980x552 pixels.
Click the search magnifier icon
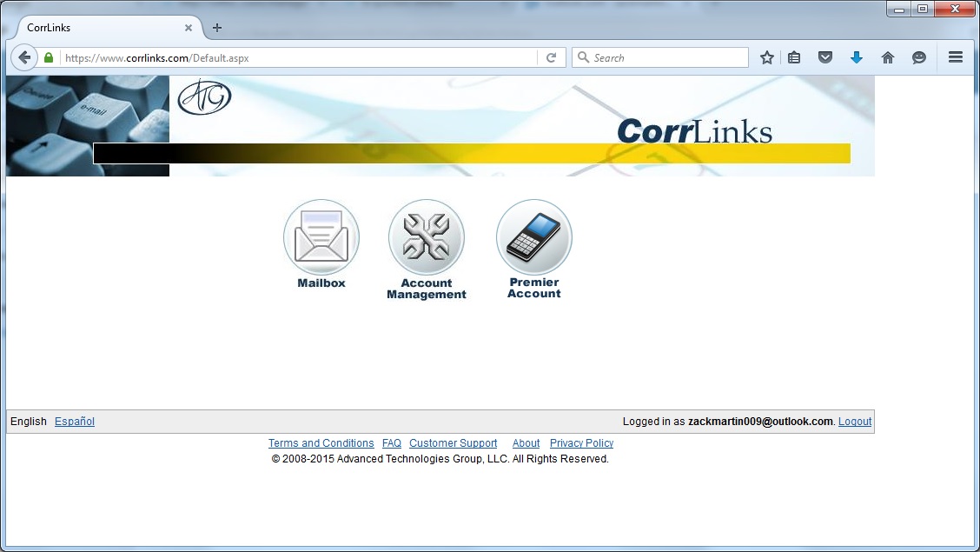coord(583,57)
